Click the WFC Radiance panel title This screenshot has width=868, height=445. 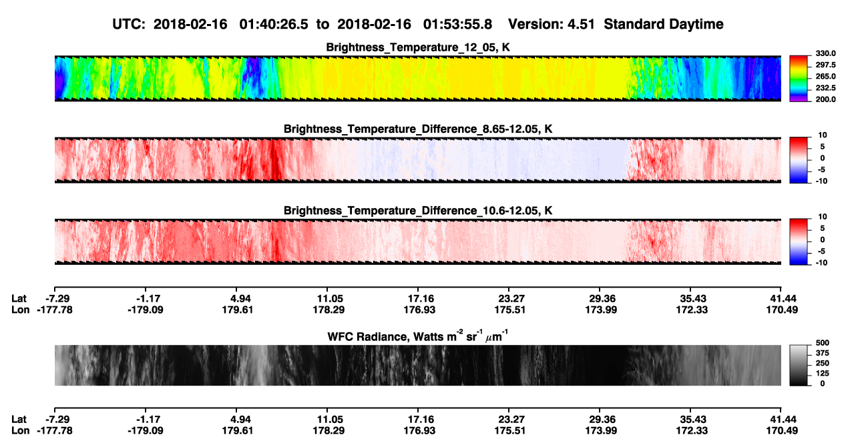tap(418, 336)
